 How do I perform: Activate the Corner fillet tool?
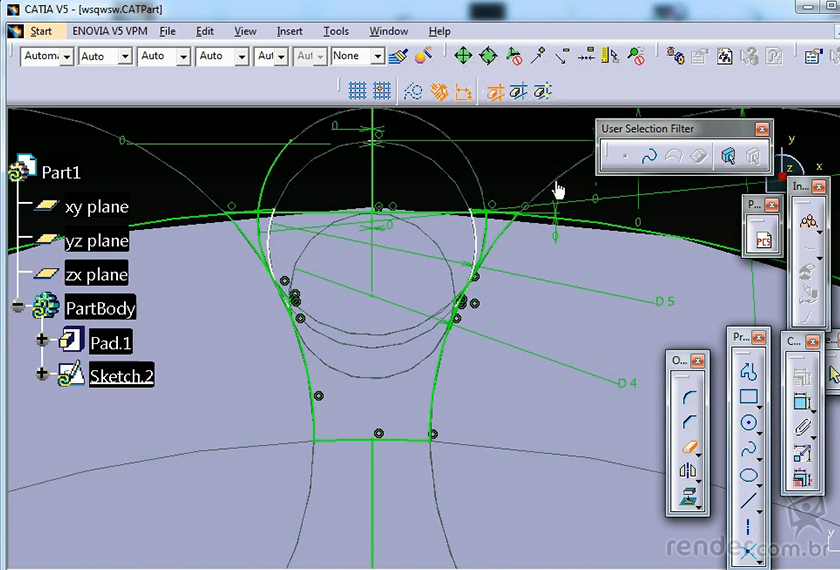point(689,397)
